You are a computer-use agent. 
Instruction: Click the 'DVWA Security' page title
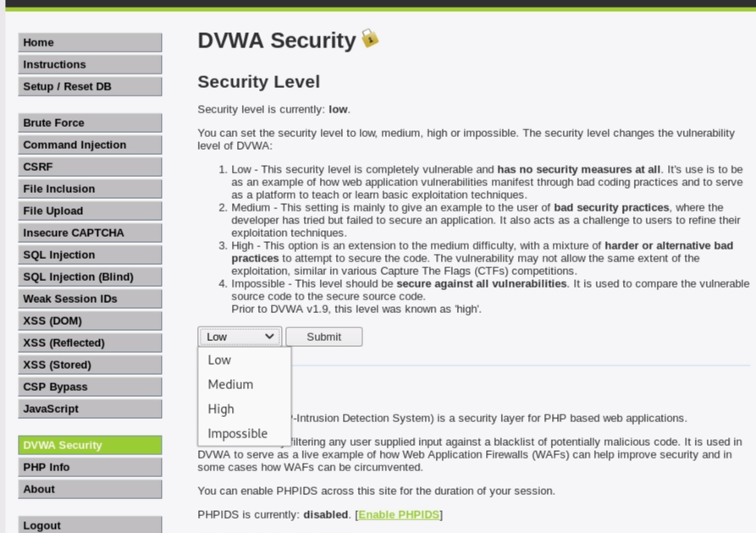tap(277, 41)
